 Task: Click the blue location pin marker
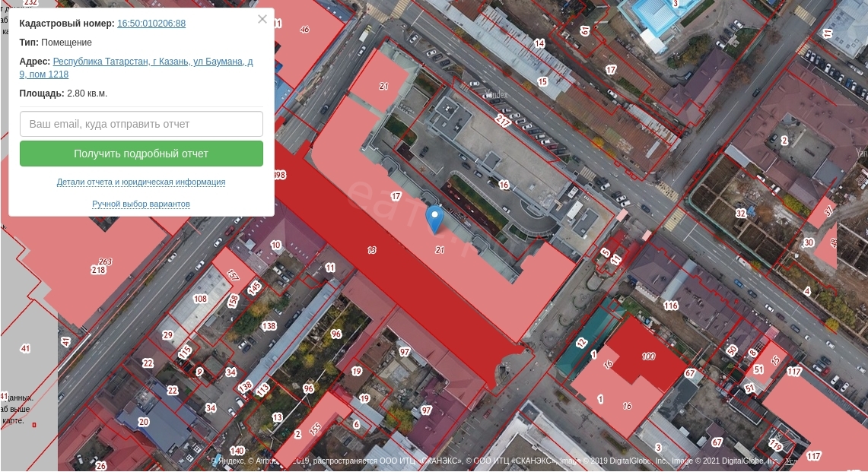point(434,217)
